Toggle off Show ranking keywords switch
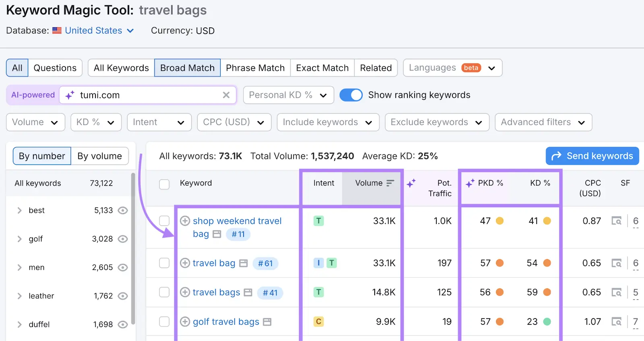644x341 pixels. coord(351,95)
